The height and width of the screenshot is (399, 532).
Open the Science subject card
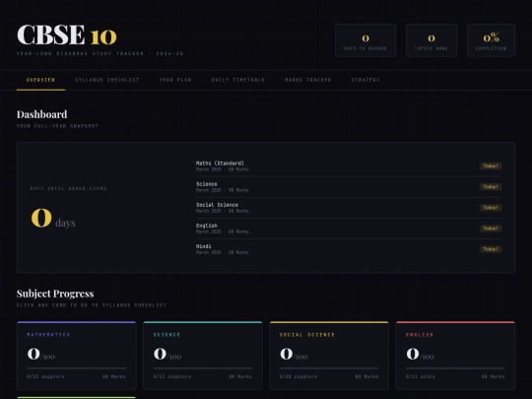point(203,356)
